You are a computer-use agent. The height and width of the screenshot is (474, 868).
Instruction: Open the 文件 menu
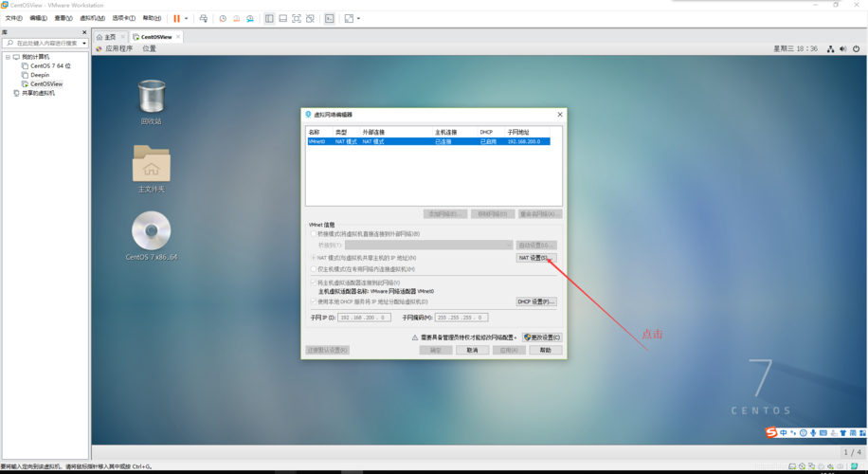point(14,18)
